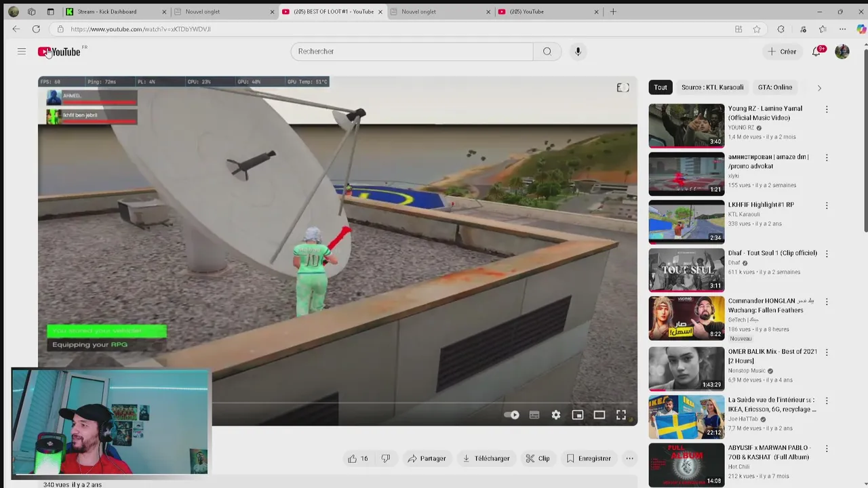The height and width of the screenshot is (488, 868).
Task: Open options for Young RZ Lamine Yamal video
Action: point(826,109)
